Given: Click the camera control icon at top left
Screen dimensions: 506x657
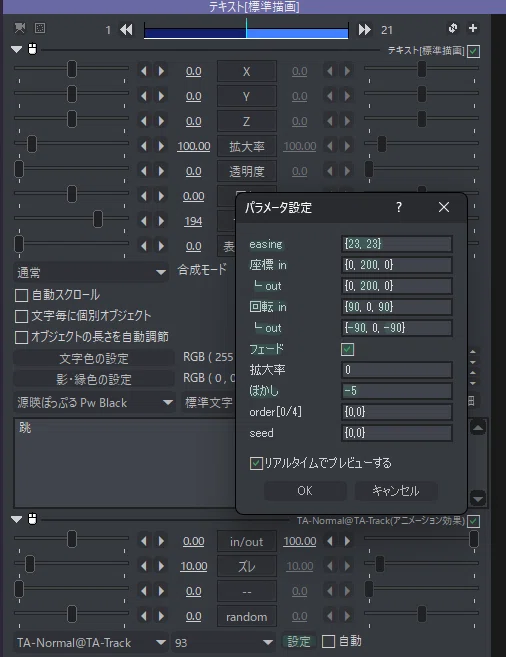Looking at the screenshot, I should 20,28.
